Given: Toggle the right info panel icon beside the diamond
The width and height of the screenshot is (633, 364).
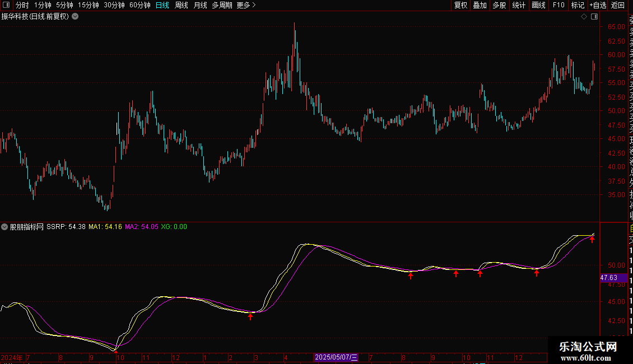Looking at the screenshot, I should 594,17.
